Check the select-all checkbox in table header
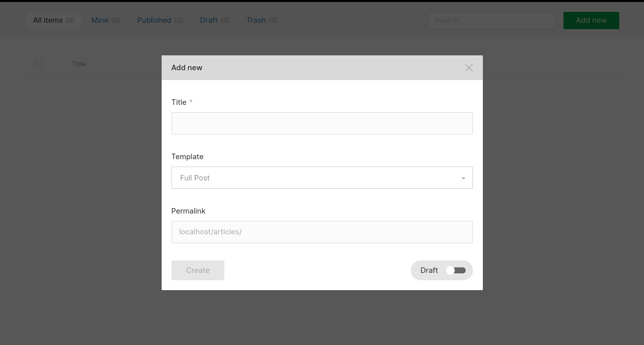Screen dimensions: 644x345 pos(39,64)
